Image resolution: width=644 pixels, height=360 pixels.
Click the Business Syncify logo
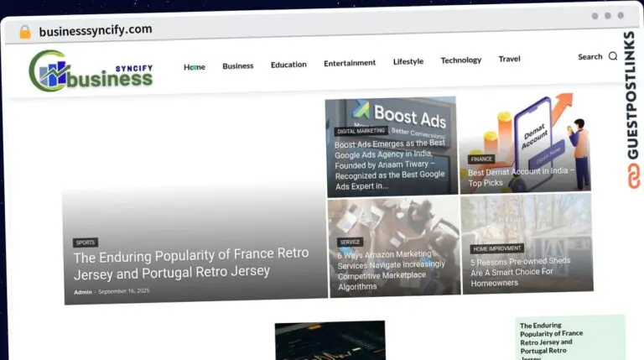coord(91,71)
